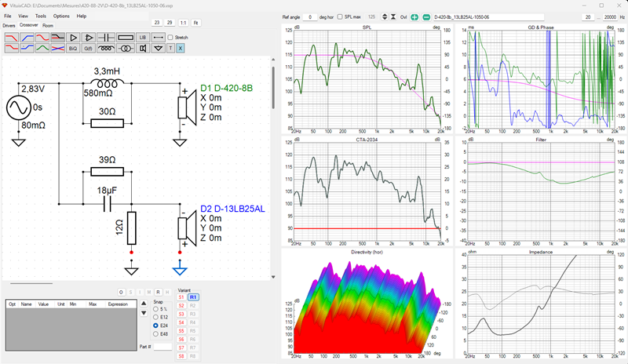Select the E12 snap option

[x=155, y=317]
